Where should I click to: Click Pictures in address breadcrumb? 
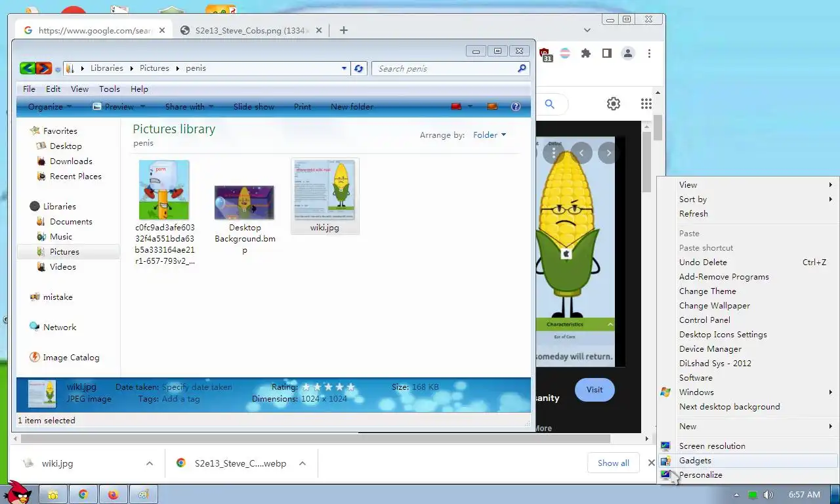(x=154, y=68)
